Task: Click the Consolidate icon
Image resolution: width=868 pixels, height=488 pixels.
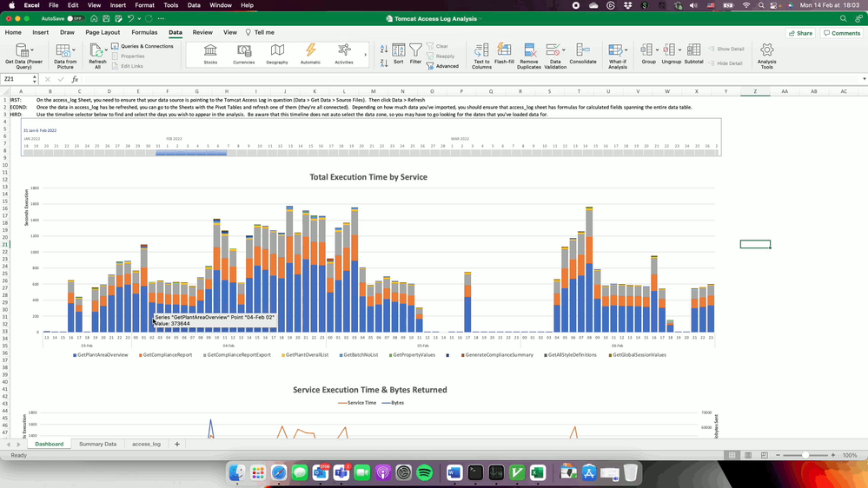Action: click(x=583, y=54)
